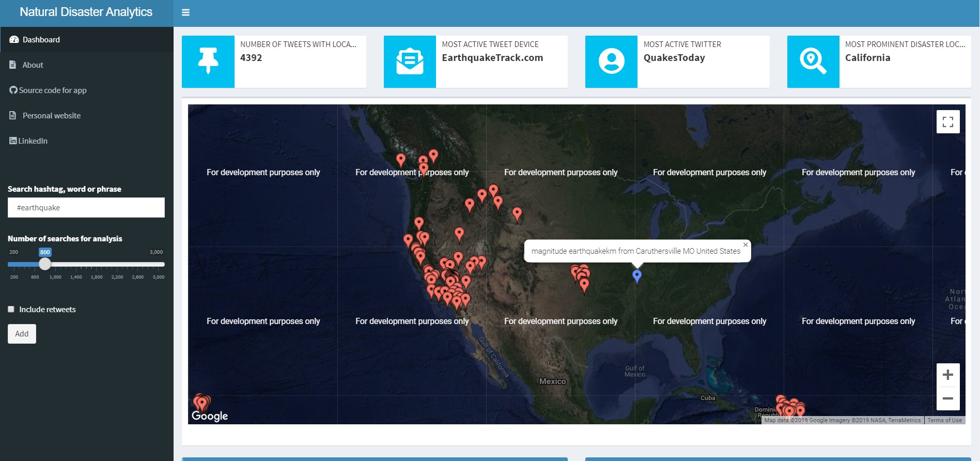Click the Mexico label on the map
980x461 pixels.
(553, 381)
